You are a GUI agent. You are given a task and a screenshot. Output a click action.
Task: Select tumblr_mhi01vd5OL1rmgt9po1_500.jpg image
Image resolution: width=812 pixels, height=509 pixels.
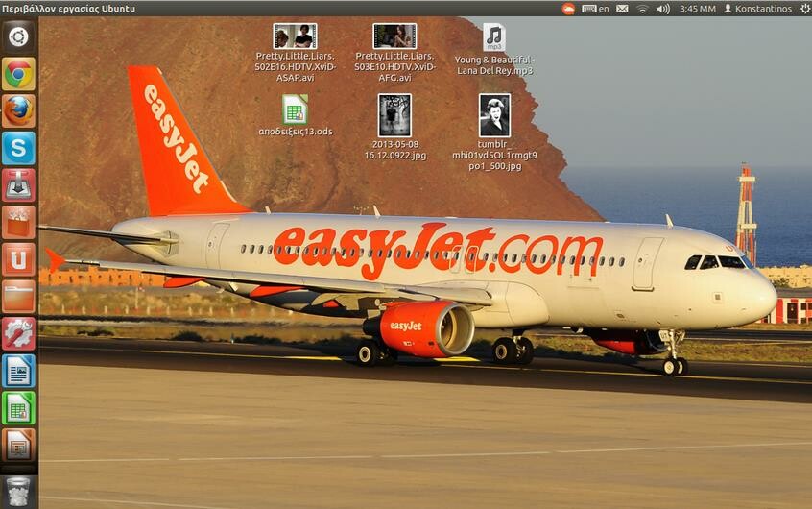(494, 133)
